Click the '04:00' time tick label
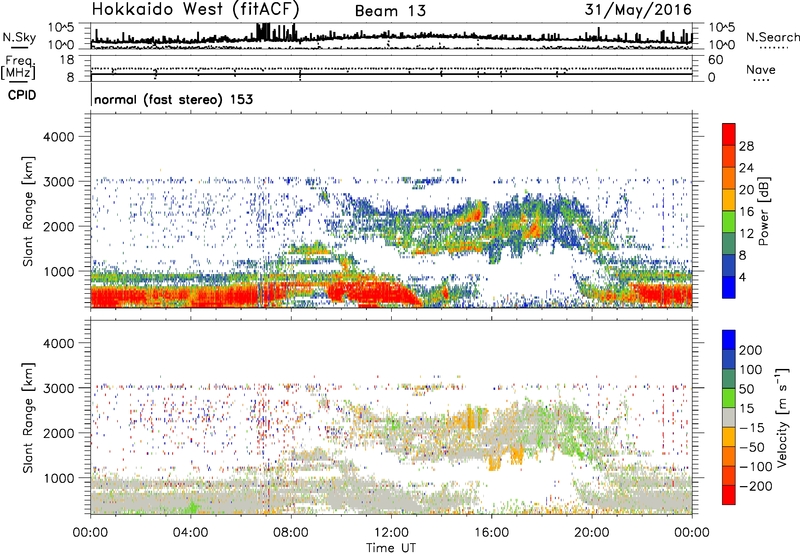This screenshot has height=554, width=800. coord(190,533)
